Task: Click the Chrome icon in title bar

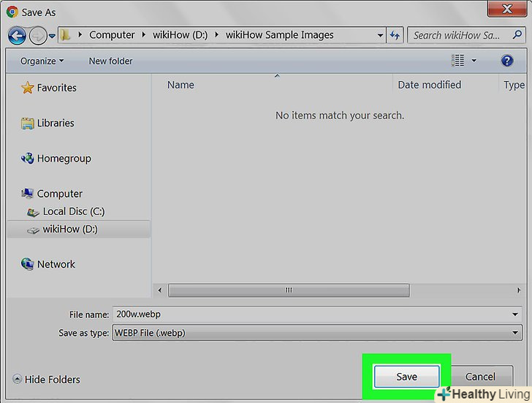Action: tap(12, 12)
